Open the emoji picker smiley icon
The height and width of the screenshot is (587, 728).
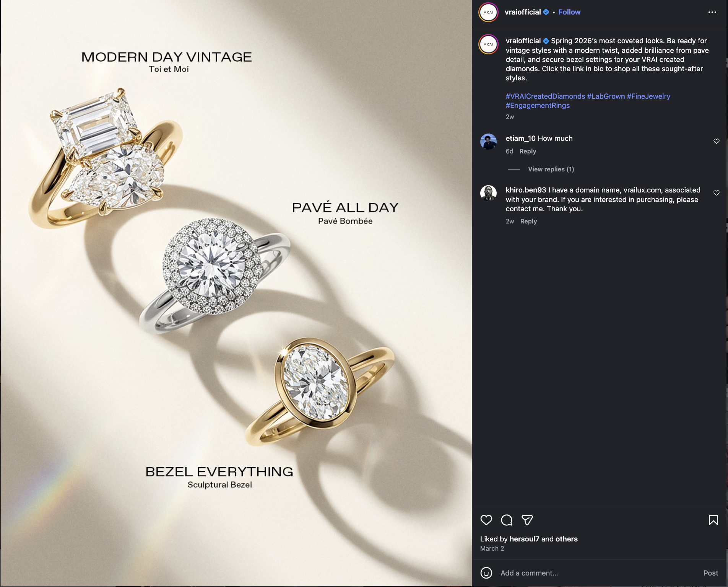tap(486, 573)
